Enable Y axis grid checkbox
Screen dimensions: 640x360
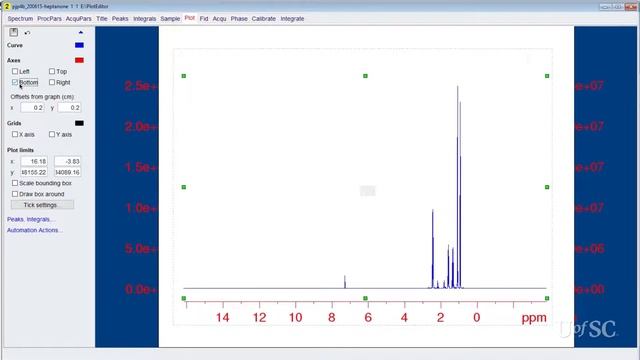coord(52,134)
